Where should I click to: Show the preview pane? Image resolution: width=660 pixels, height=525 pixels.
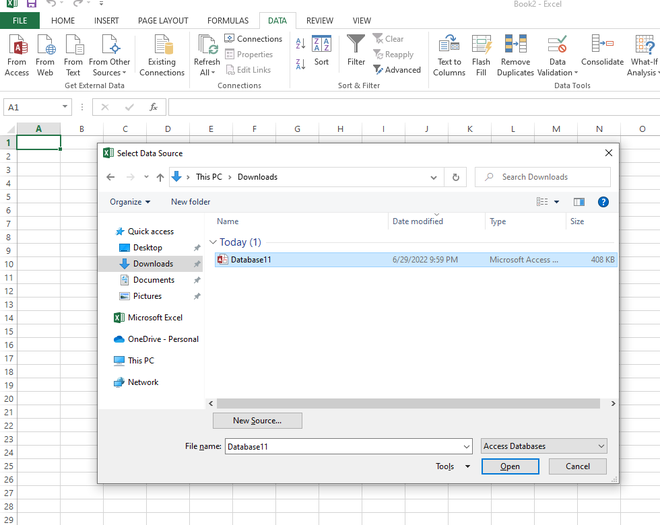pos(579,202)
